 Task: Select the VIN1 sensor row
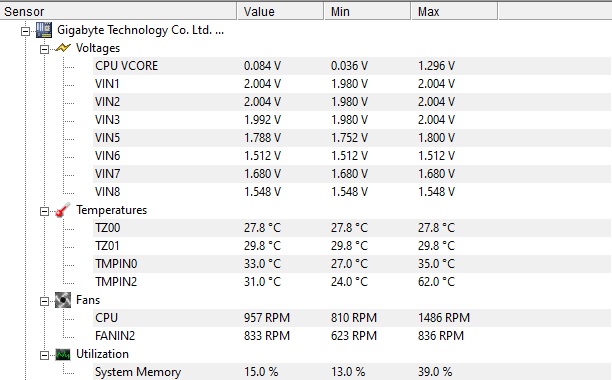point(352,84)
